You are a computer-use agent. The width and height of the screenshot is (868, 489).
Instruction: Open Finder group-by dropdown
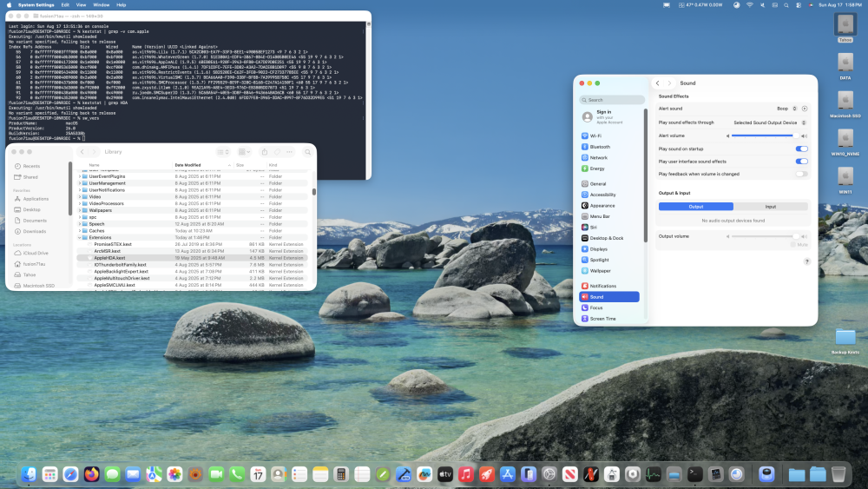(x=244, y=152)
